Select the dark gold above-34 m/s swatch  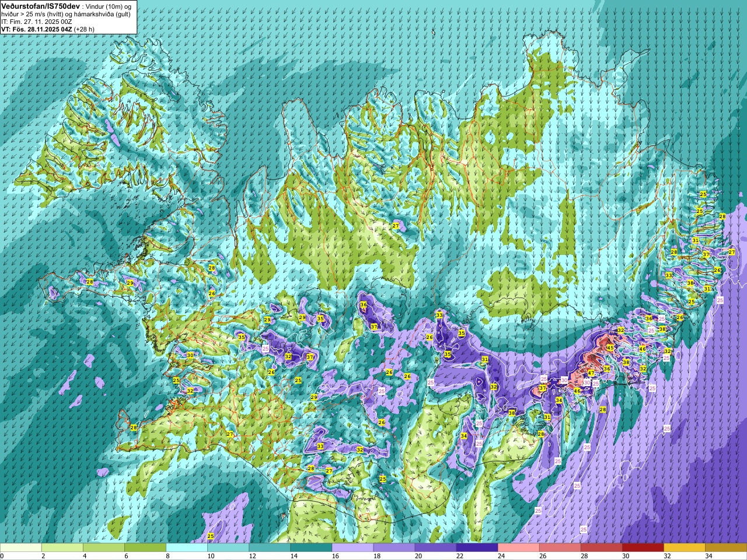tap(725, 548)
